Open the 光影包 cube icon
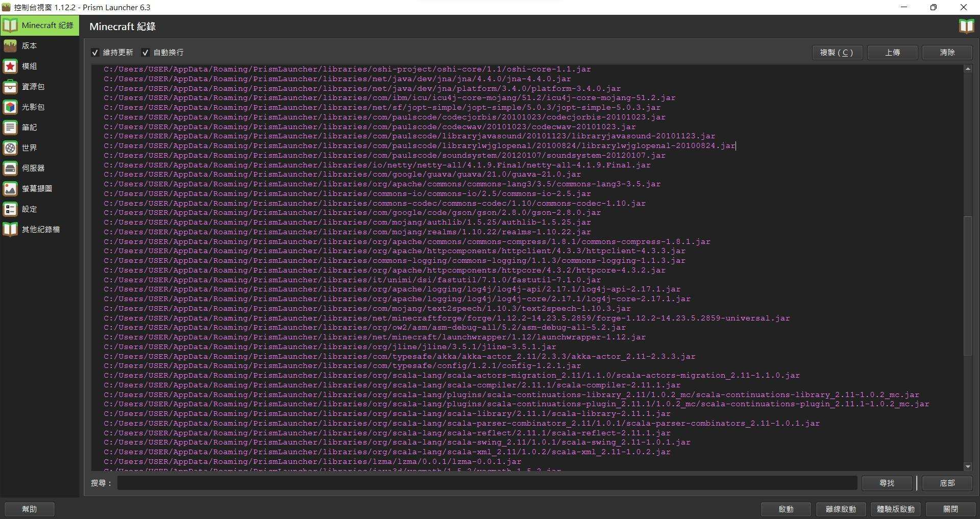980x519 pixels. point(10,107)
